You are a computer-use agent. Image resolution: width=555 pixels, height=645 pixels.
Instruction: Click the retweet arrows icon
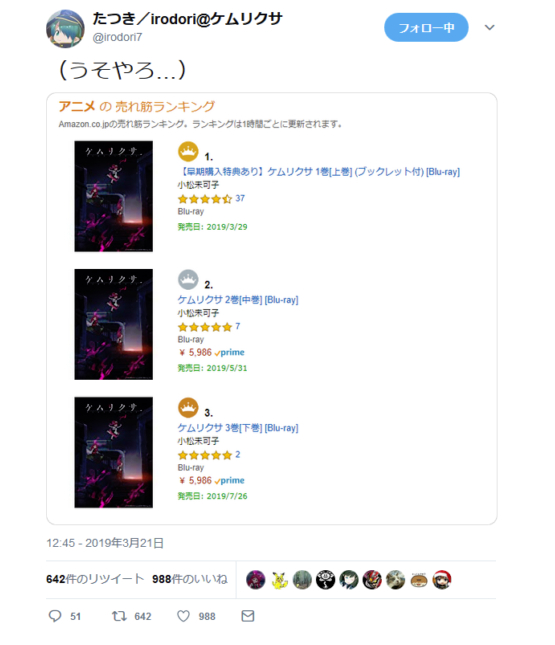(x=119, y=616)
